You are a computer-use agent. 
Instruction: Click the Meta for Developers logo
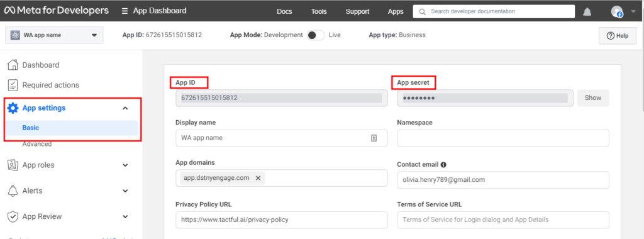56,11
